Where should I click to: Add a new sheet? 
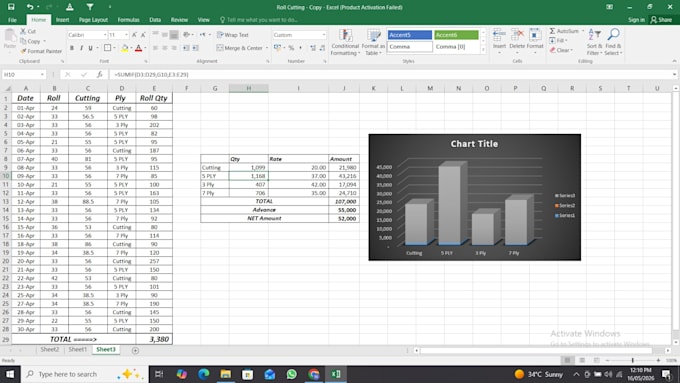point(135,350)
